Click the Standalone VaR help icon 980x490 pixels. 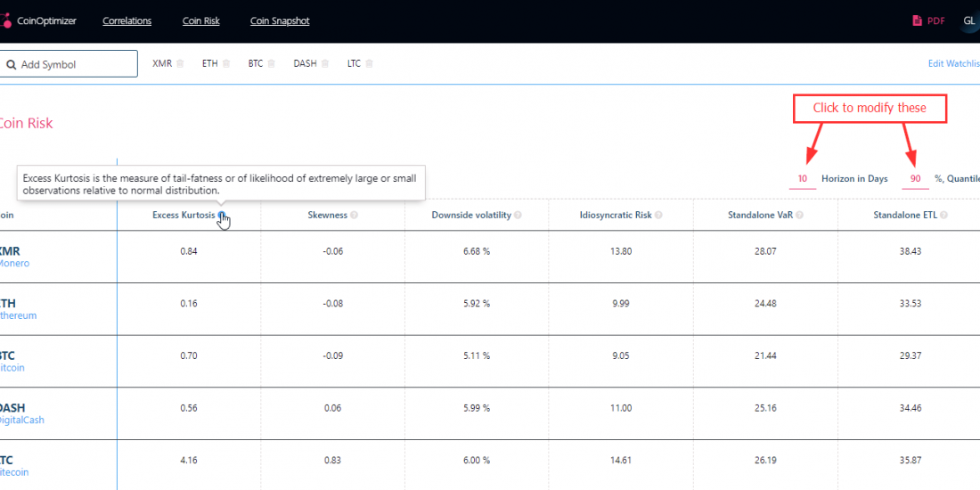(801, 216)
